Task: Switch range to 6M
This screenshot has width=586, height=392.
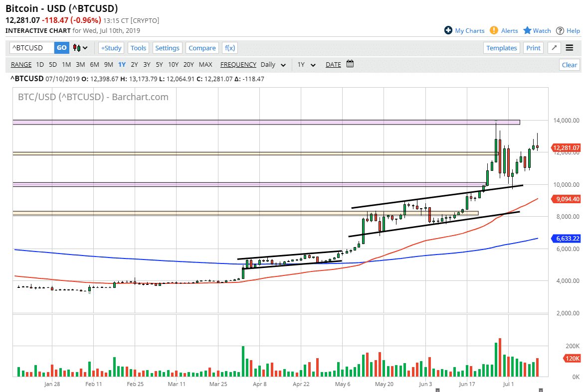Action: tap(94, 64)
